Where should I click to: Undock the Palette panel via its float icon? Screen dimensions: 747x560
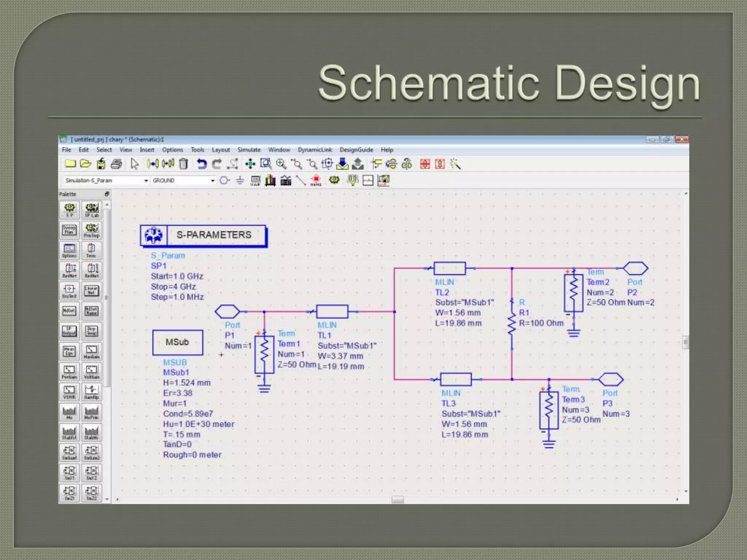(x=107, y=194)
